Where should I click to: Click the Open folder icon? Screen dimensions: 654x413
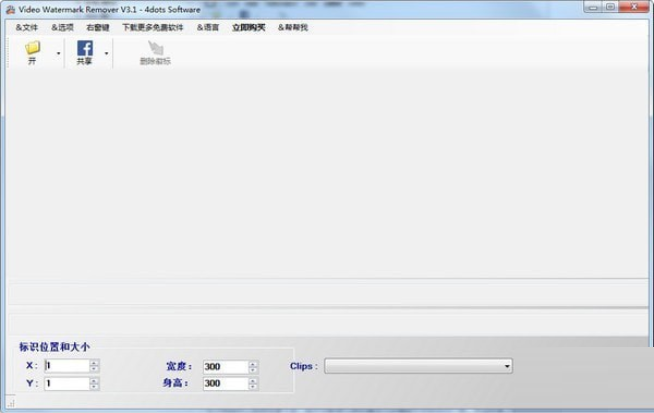coord(32,48)
